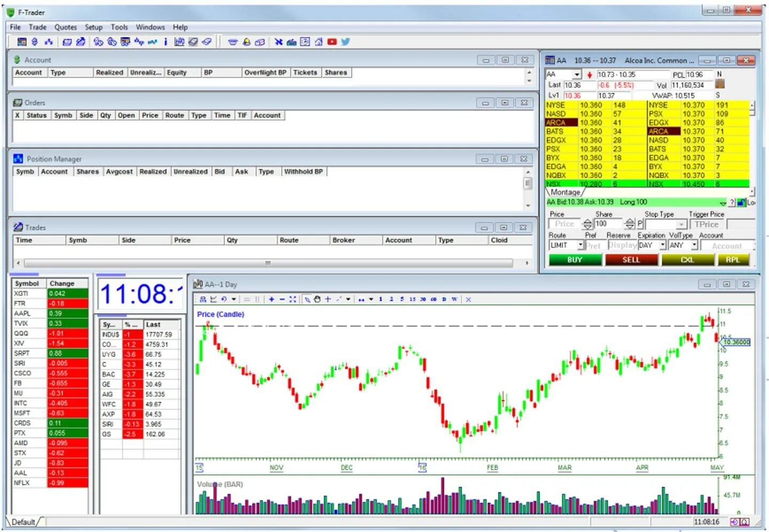The image size is (769, 532).
Task: Click the Twitter bird icon in toolbar
Action: [x=346, y=42]
